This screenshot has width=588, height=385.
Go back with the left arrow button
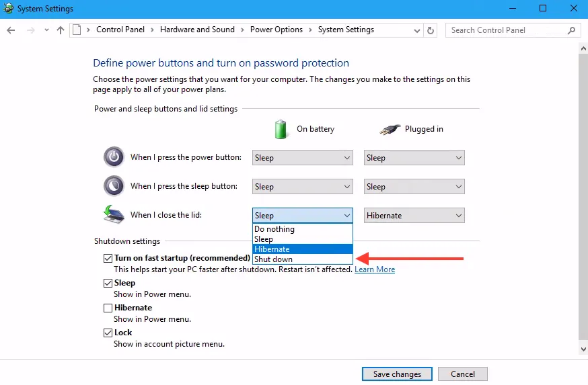click(11, 30)
